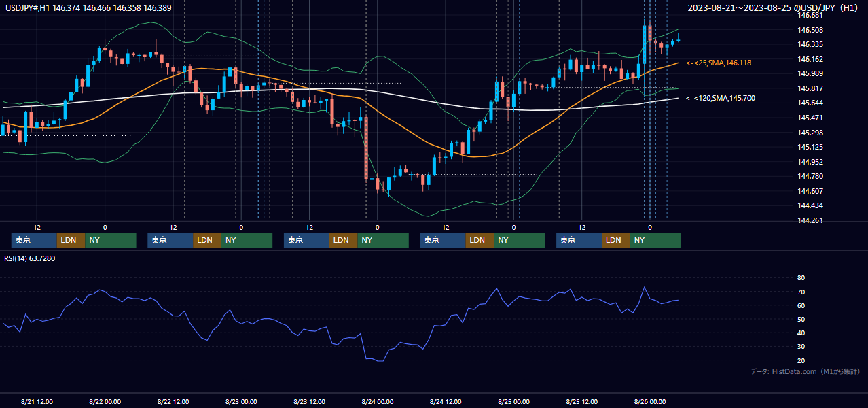
Task: Click the orange 25,SMA,146.118 label
Action: [x=719, y=63]
